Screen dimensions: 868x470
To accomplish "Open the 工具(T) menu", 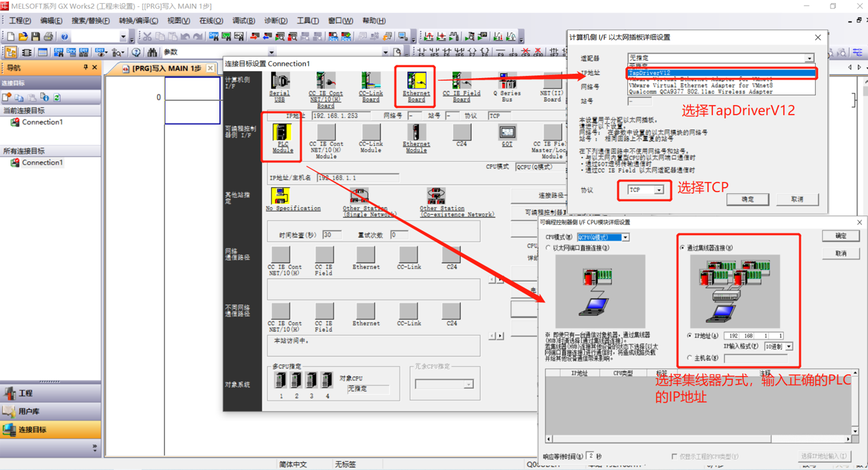I will click(x=307, y=21).
